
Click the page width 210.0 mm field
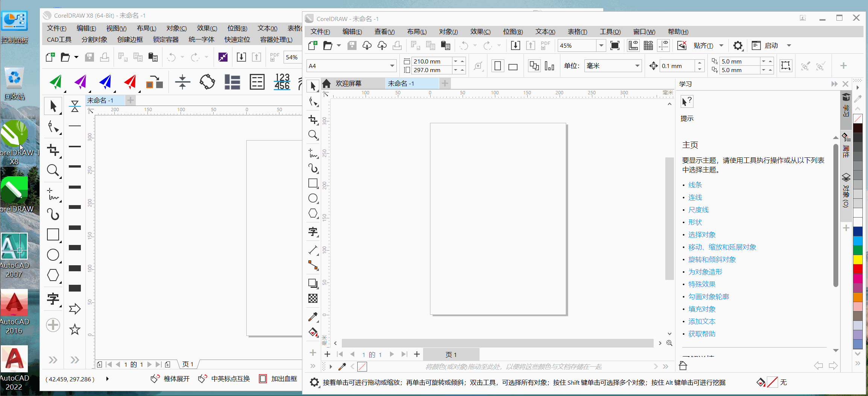(x=431, y=61)
